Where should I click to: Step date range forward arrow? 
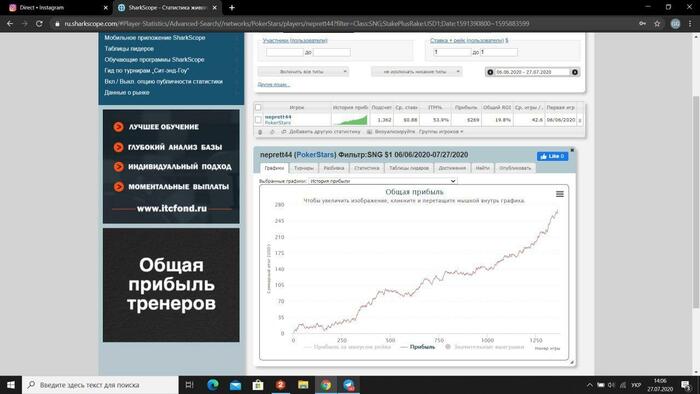(575, 72)
